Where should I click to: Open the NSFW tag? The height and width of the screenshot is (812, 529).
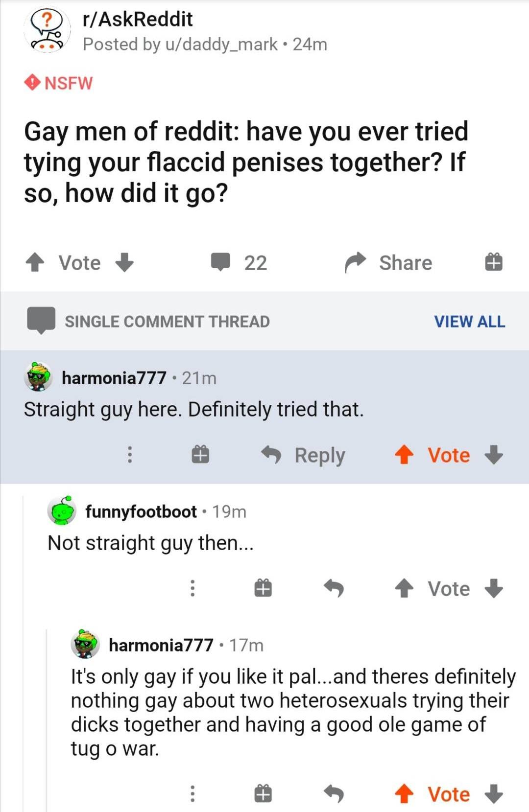[x=59, y=83]
